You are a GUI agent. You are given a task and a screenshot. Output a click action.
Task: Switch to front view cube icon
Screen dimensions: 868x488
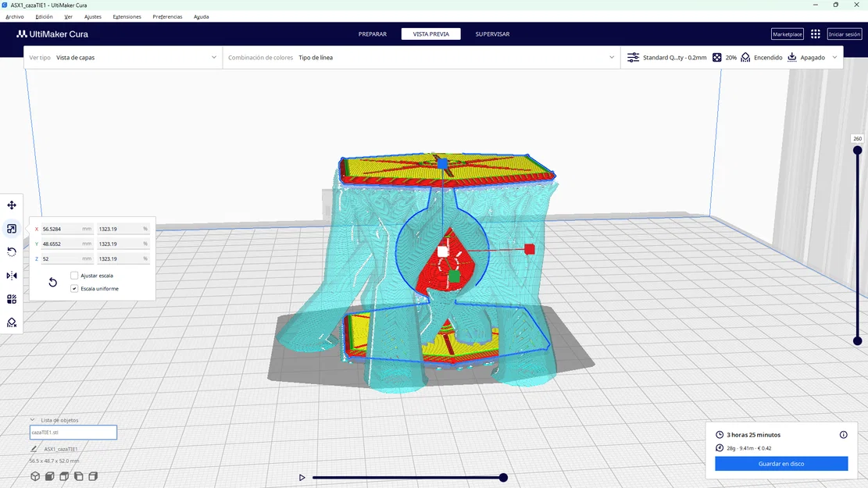pos(49,476)
